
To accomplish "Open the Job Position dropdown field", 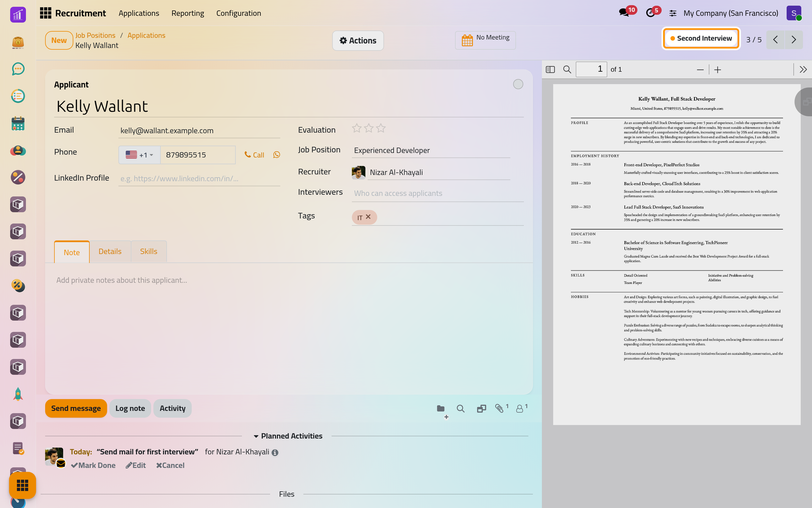I will [431, 150].
